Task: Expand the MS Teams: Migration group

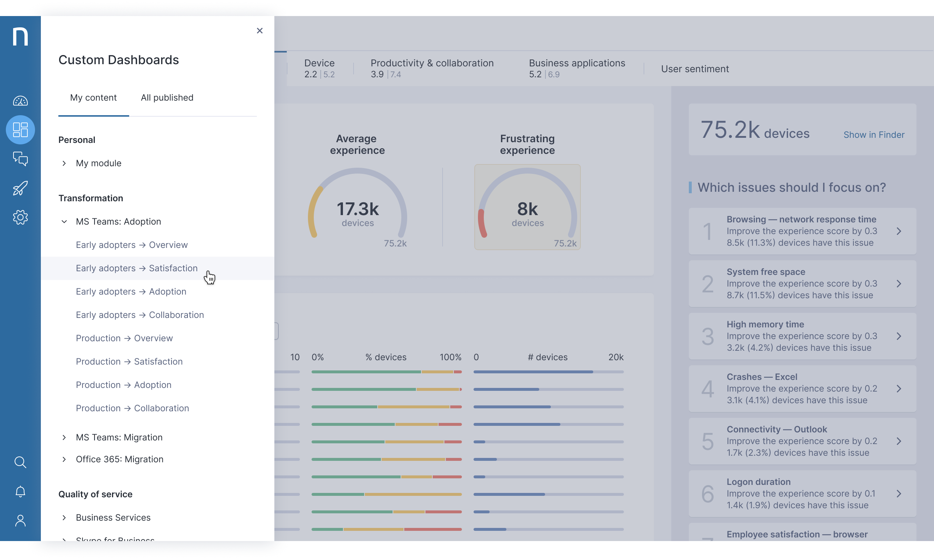Action: click(64, 437)
